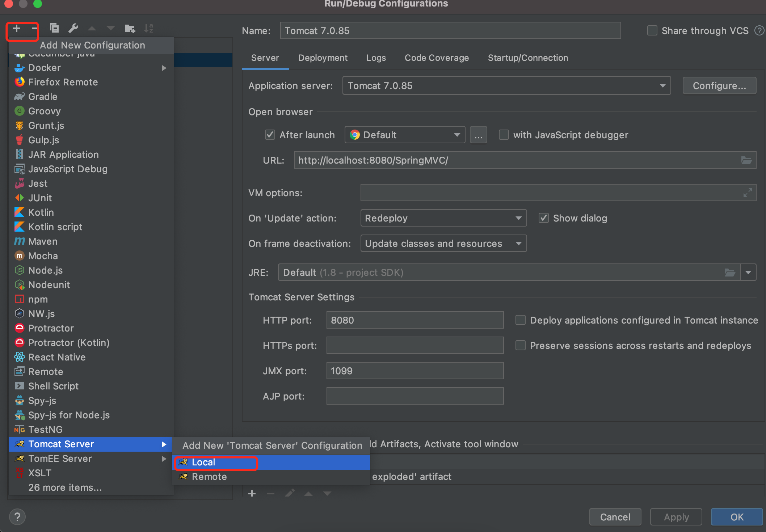Expand the VM options field icon
Viewport: 766px width, 532px height.
tap(748, 193)
